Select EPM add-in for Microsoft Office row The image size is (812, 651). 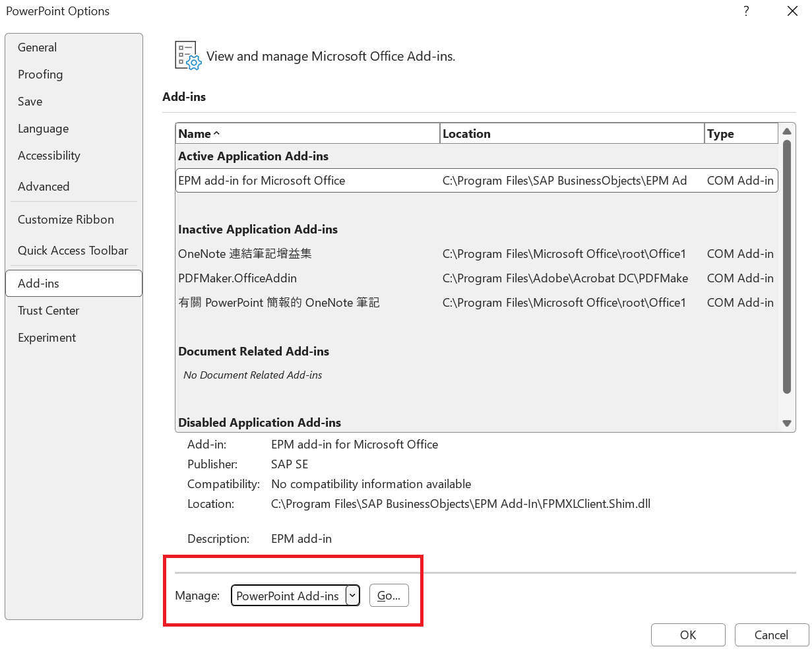[x=476, y=181]
